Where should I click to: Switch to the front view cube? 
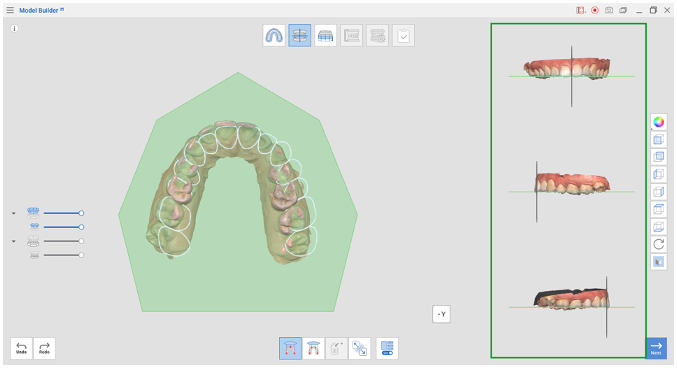coord(658,140)
